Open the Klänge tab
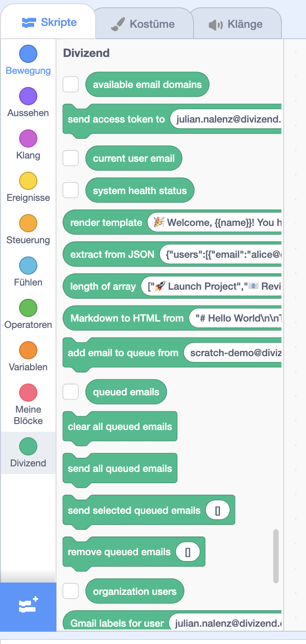306x644 pixels. (235, 24)
